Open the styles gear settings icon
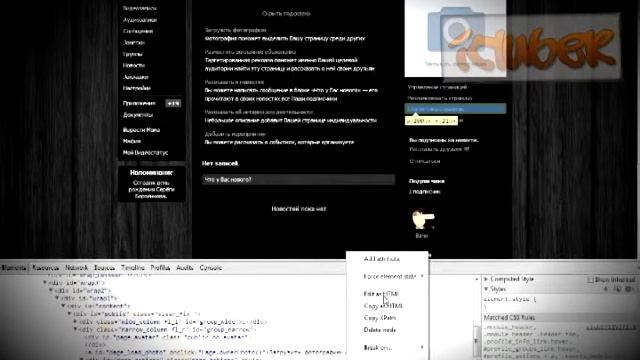The height and width of the screenshot is (360, 640). point(629,289)
